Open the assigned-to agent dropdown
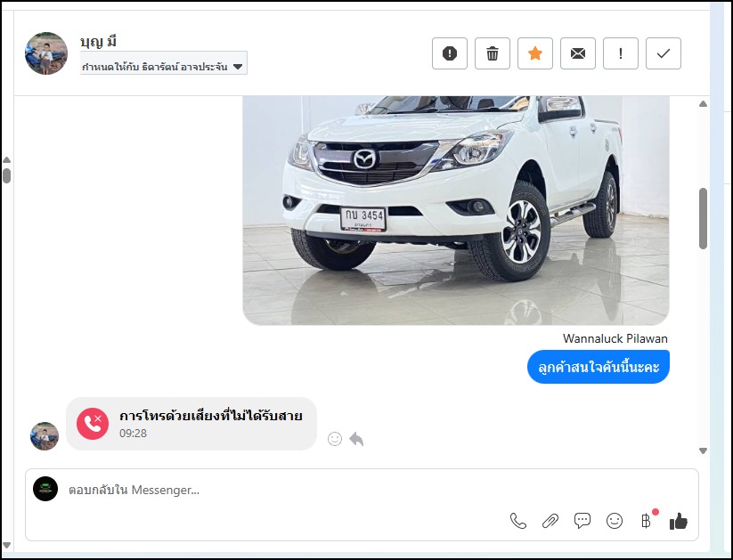This screenshot has width=733, height=560. [x=164, y=63]
